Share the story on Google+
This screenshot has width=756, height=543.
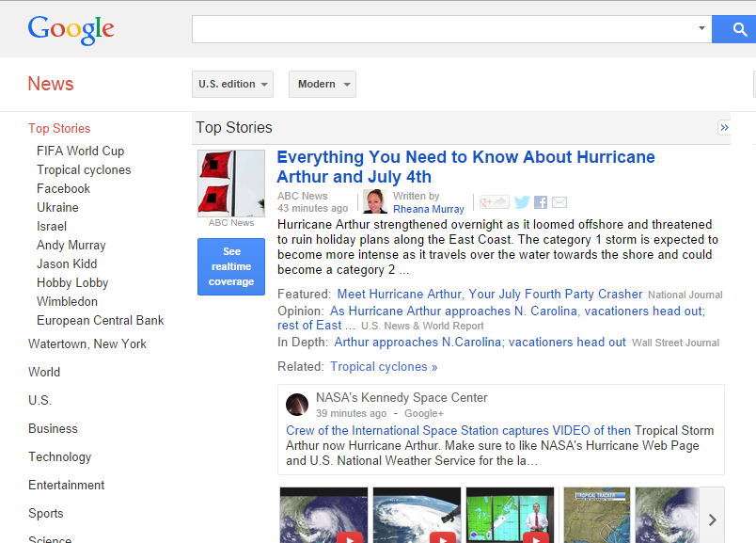494,202
